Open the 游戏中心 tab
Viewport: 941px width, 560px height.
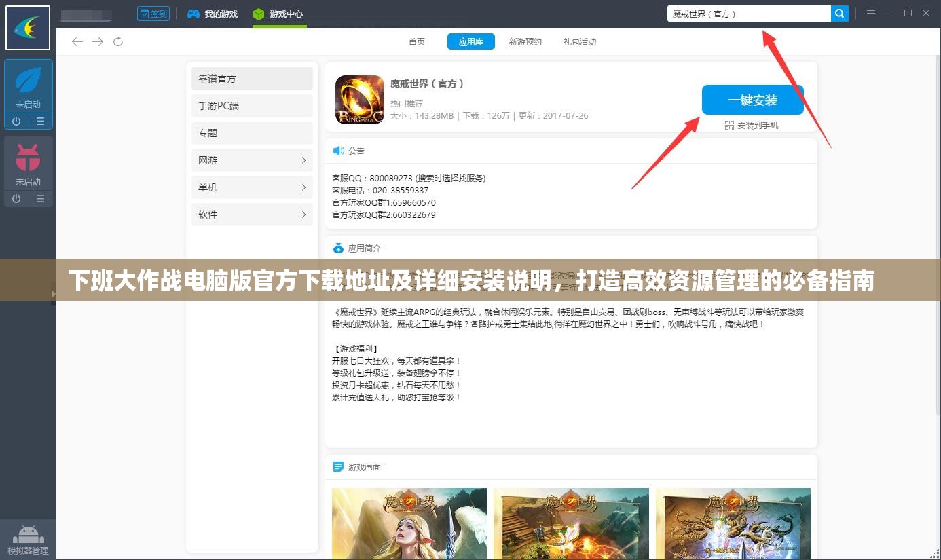click(x=278, y=14)
